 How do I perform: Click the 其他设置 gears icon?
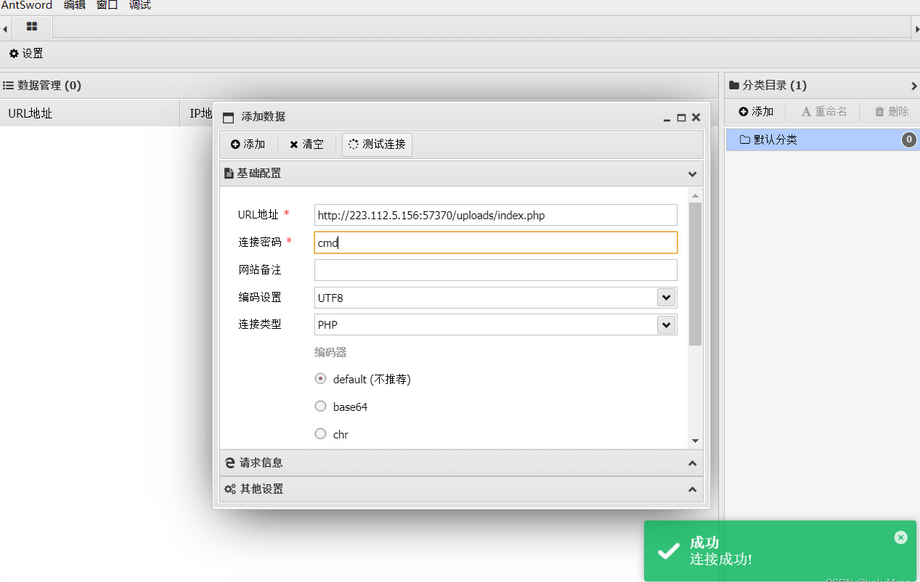230,489
